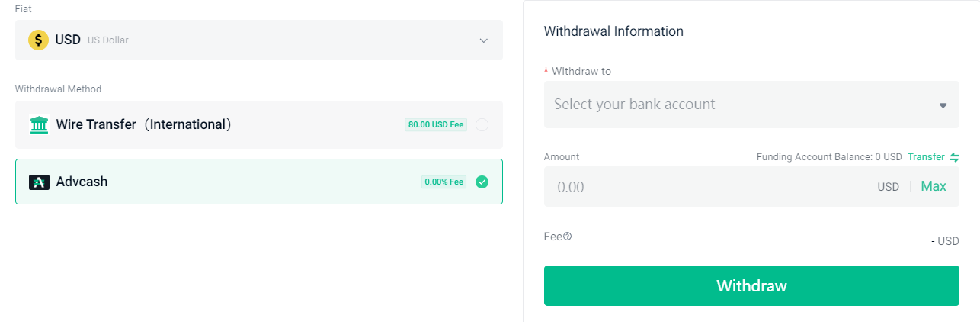Click the Advcash logo icon
980x322 pixels.
click(x=39, y=182)
